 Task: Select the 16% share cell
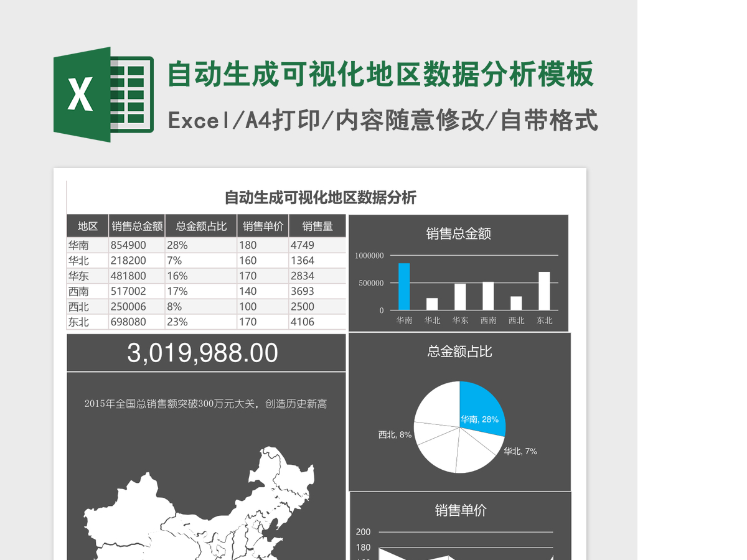point(201,276)
